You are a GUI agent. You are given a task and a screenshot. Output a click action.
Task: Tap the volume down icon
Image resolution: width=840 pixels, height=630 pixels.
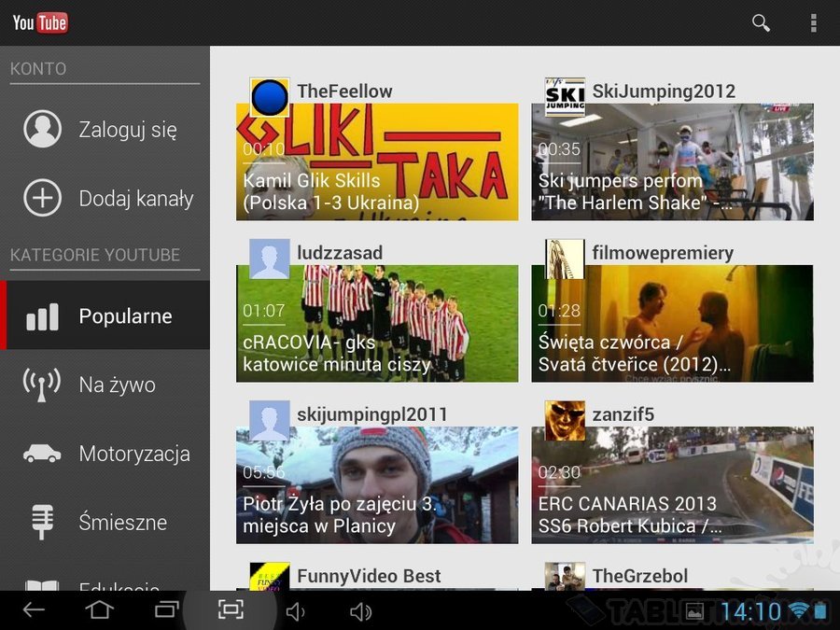296,611
